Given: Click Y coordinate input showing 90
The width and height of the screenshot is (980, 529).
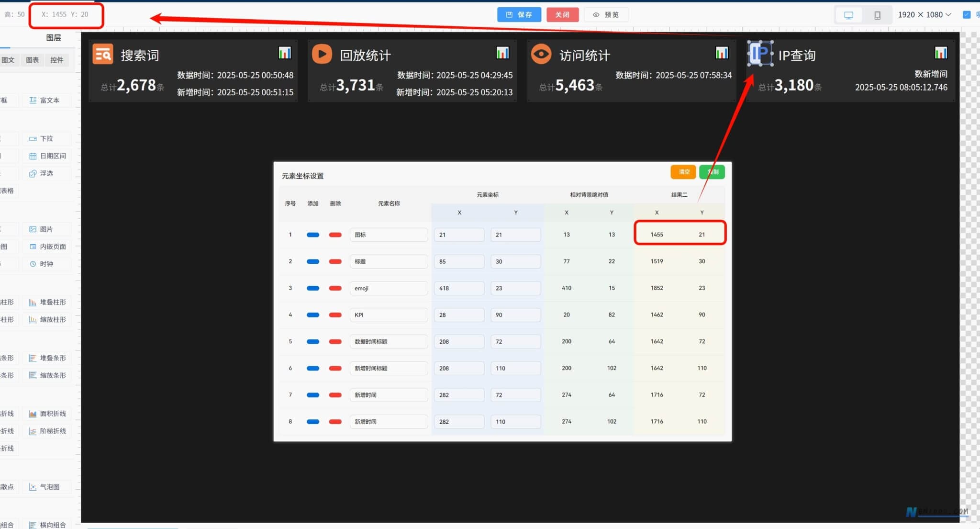Looking at the screenshot, I should (x=516, y=315).
